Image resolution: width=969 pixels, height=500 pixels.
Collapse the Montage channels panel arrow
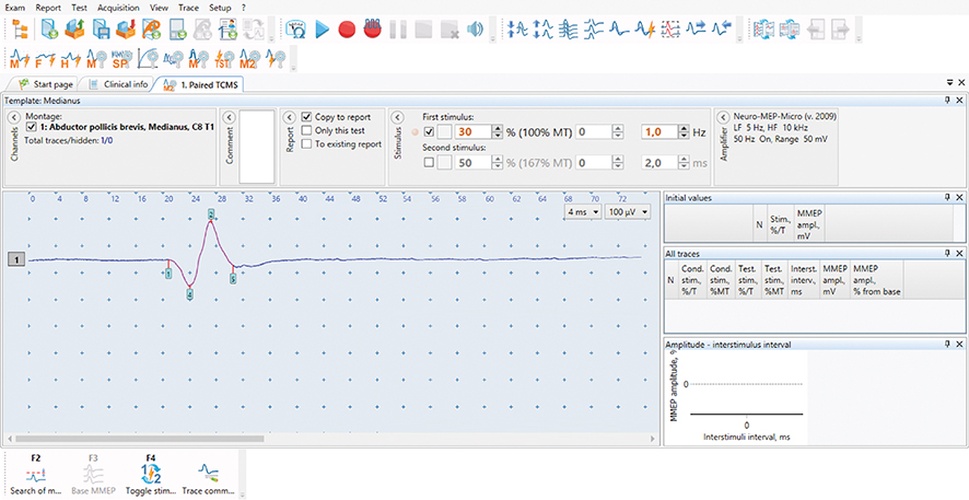click(x=14, y=117)
